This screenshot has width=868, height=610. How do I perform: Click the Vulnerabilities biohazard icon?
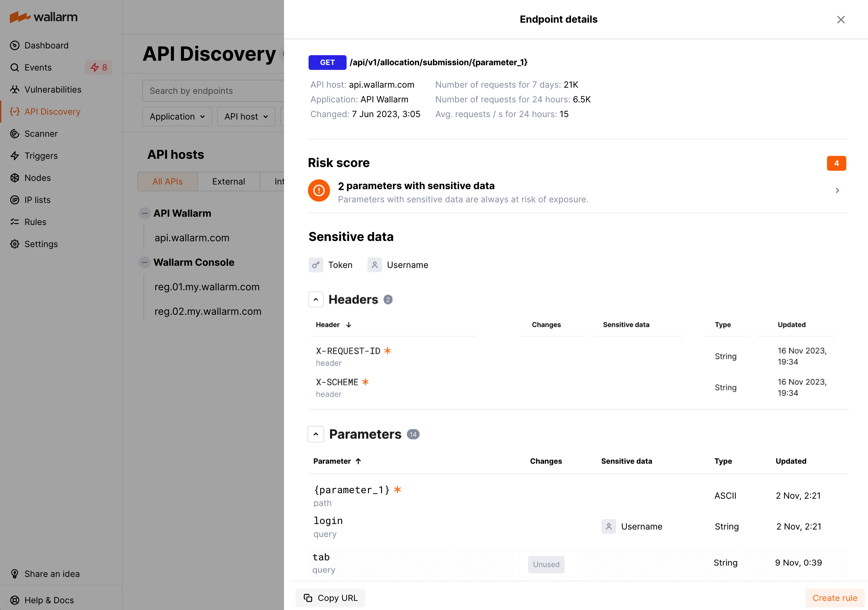(15, 90)
